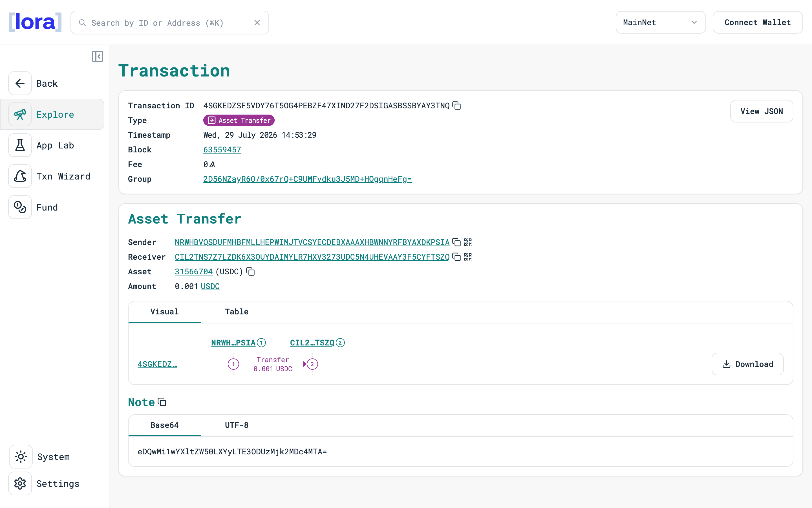
Task: Show QR code for Receiver address
Action: point(468,257)
